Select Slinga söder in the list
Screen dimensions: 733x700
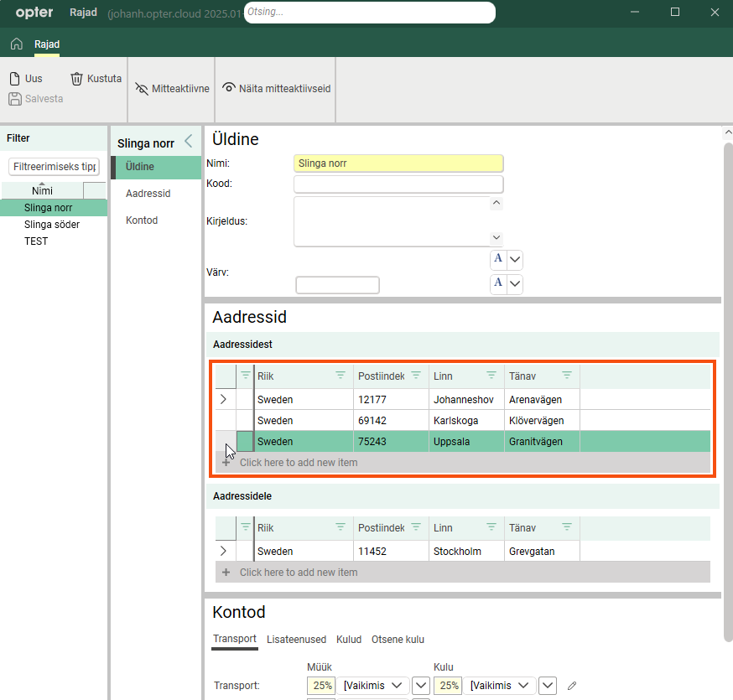[x=52, y=225]
